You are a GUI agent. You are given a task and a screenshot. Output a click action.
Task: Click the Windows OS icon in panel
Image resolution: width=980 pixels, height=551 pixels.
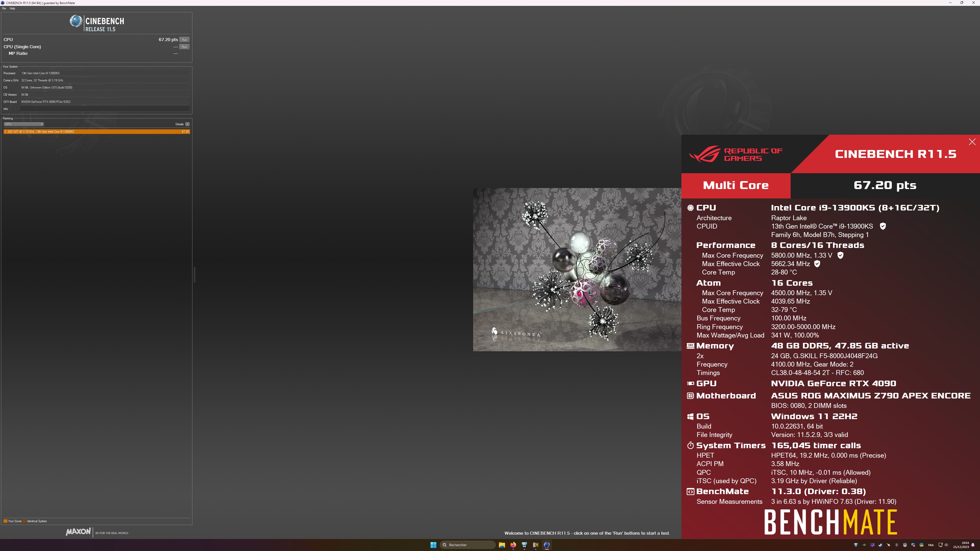(x=690, y=416)
